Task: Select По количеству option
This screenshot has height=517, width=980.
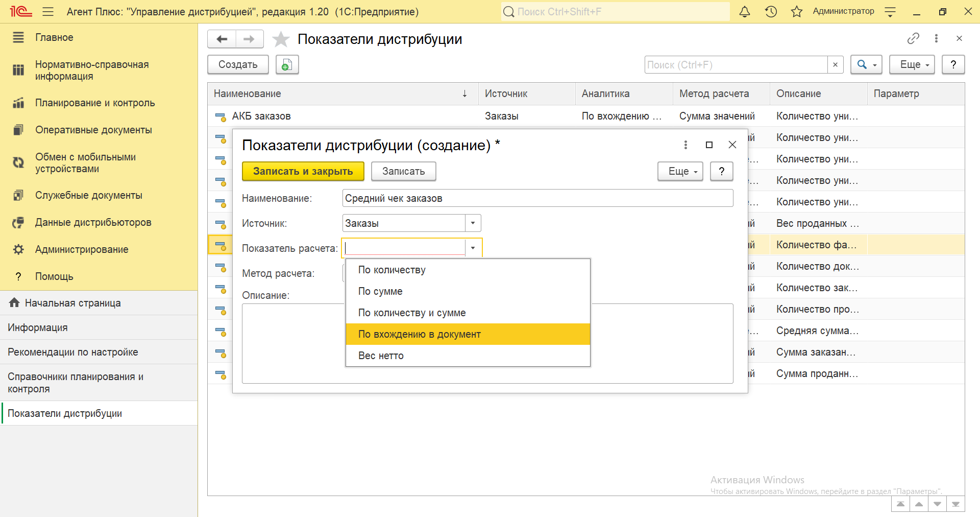Action: (x=468, y=270)
